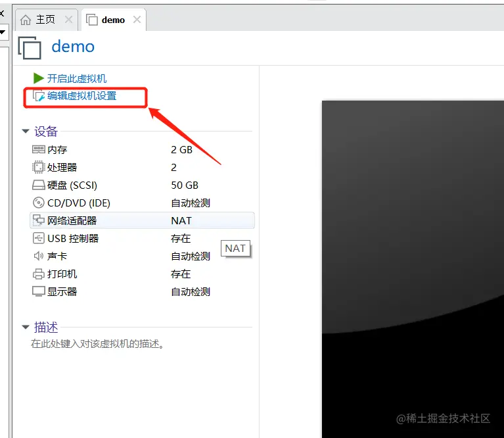Viewport: 504px width, 438px height.
Task: Click the demo title heading
Action: coord(73,47)
